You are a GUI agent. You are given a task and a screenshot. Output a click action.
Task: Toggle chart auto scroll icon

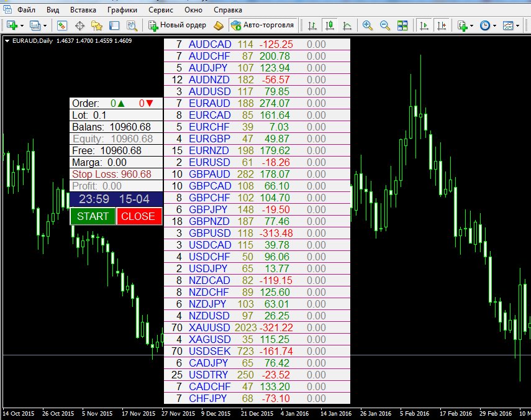click(424, 25)
